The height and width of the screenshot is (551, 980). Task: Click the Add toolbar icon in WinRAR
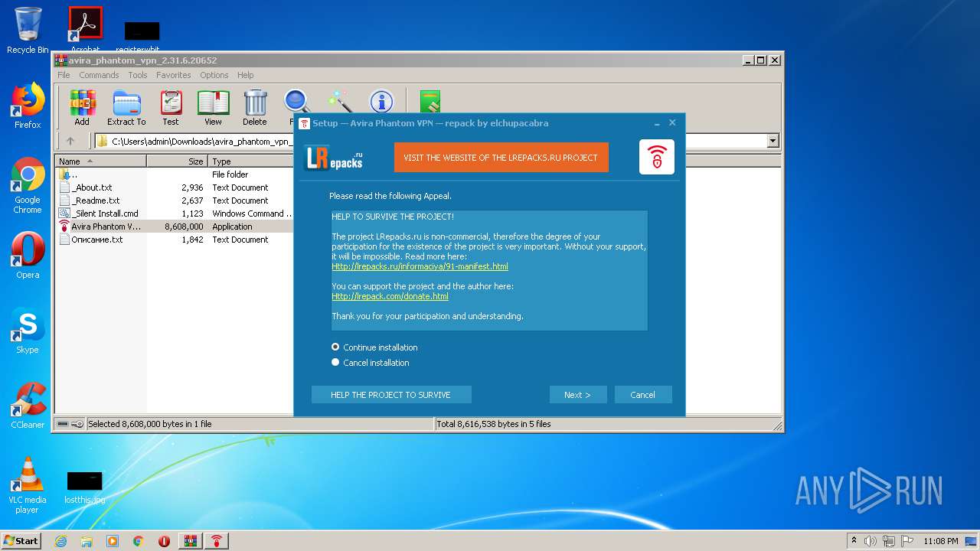pyautogui.click(x=82, y=108)
